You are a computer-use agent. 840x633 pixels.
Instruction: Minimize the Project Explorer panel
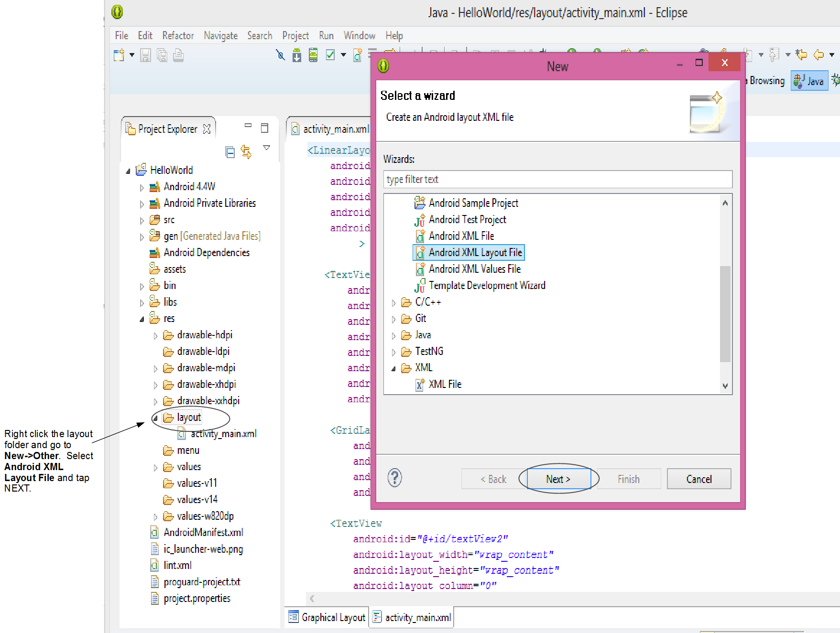pyautogui.click(x=248, y=126)
